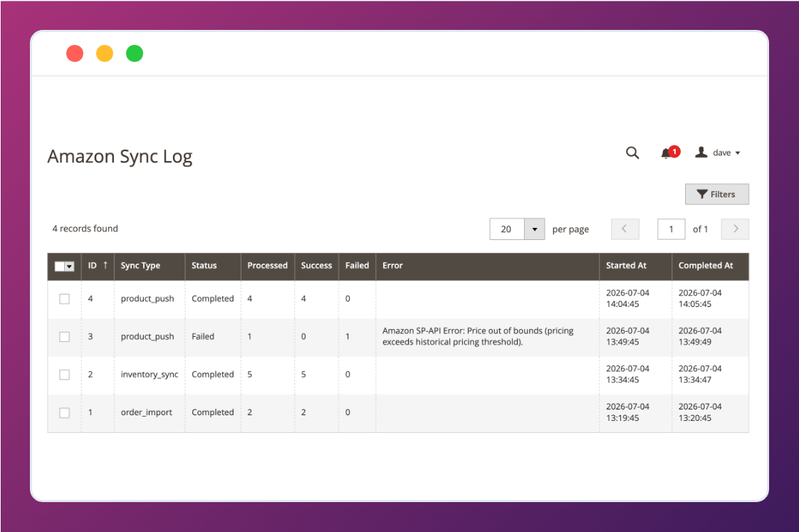Click the yellow minimize window button
The width and height of the screenshot is (799, 532).
105,53
